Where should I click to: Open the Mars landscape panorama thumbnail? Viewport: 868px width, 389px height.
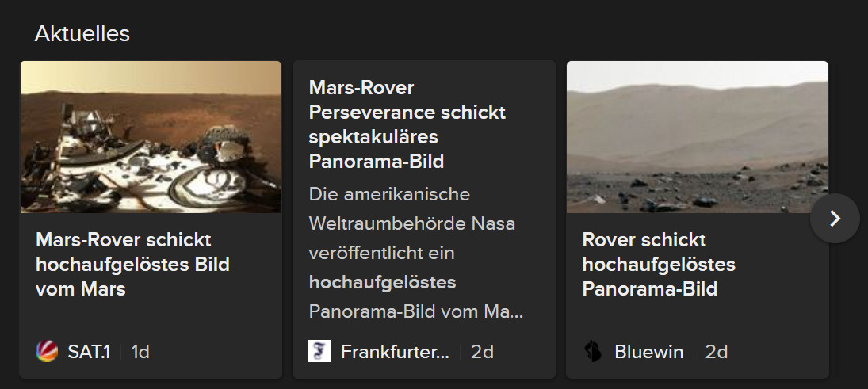click(697, 137)
